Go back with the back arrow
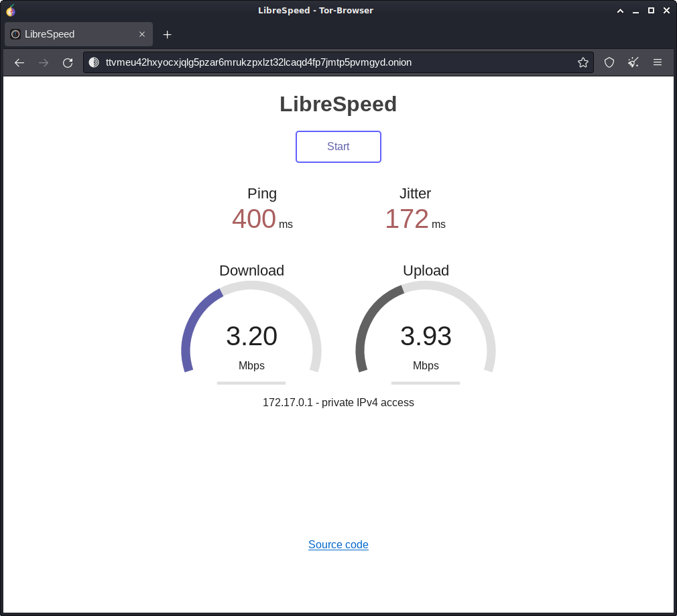 coord(19,63)
